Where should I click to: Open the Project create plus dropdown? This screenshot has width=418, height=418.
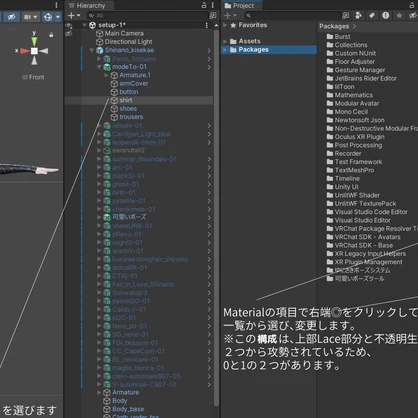230,15
